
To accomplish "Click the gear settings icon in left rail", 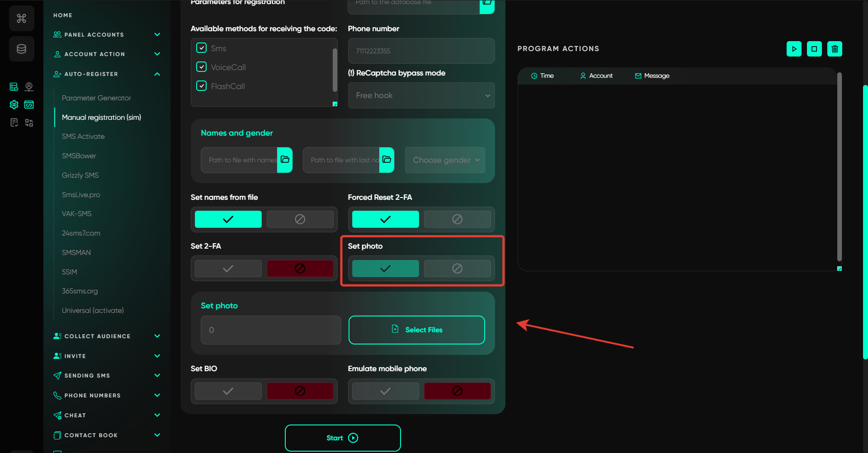I will click(14, 105).
